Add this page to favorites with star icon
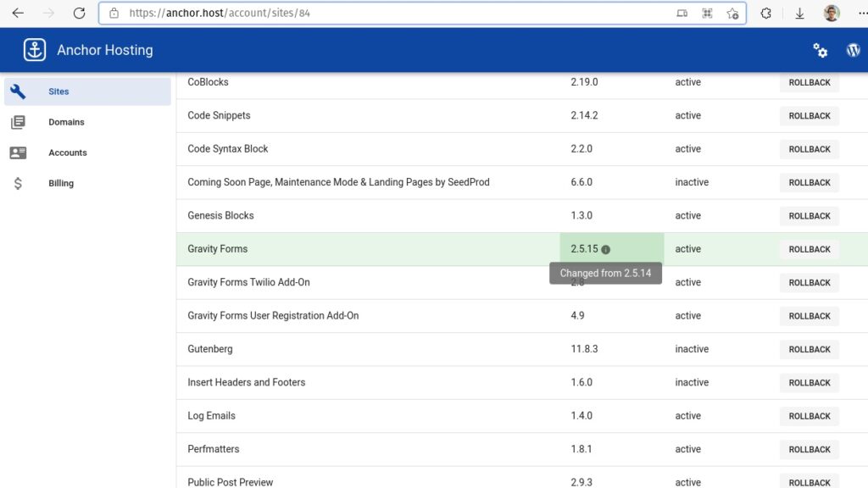 pyautogui.click(x=732, y=14)
